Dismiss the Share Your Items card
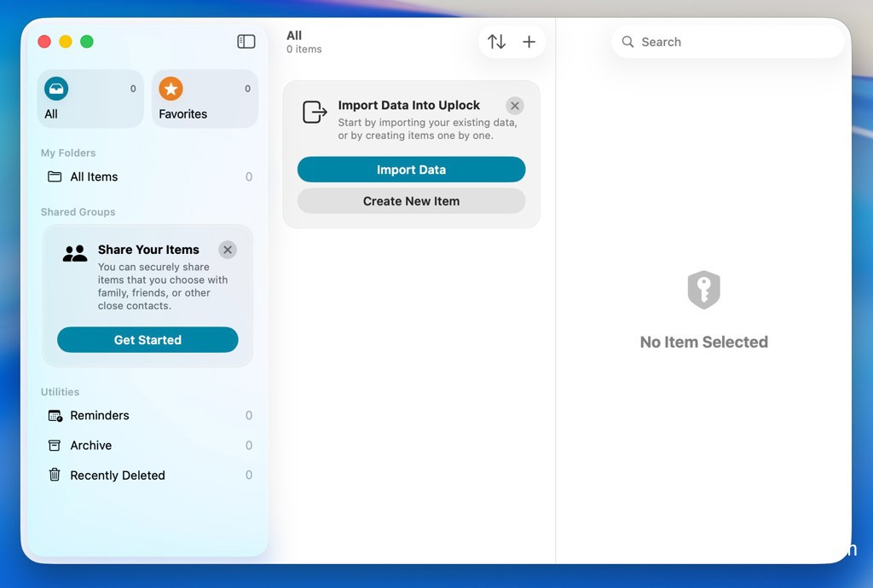873x588 pixels. 228,250
